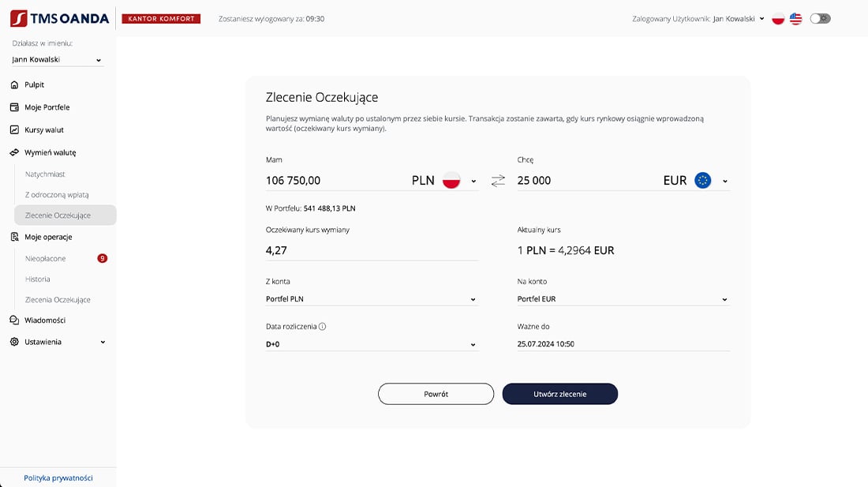Click the Polish flag language icon
Image resolution: width=868 pixels, height=487 pixels.
pos(778,19)
